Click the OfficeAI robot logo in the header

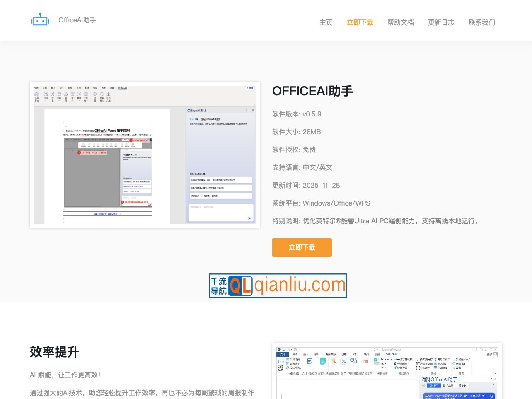point(40,19)
